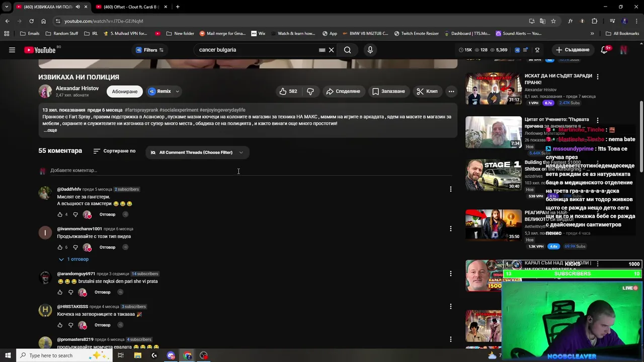Click the Абониране subscribe button

point(125,92)
